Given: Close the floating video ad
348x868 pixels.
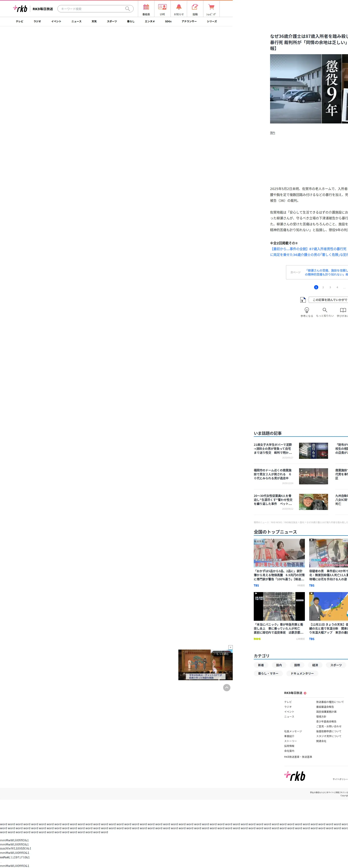Looking at the screenshot, I should pos(230,647).
